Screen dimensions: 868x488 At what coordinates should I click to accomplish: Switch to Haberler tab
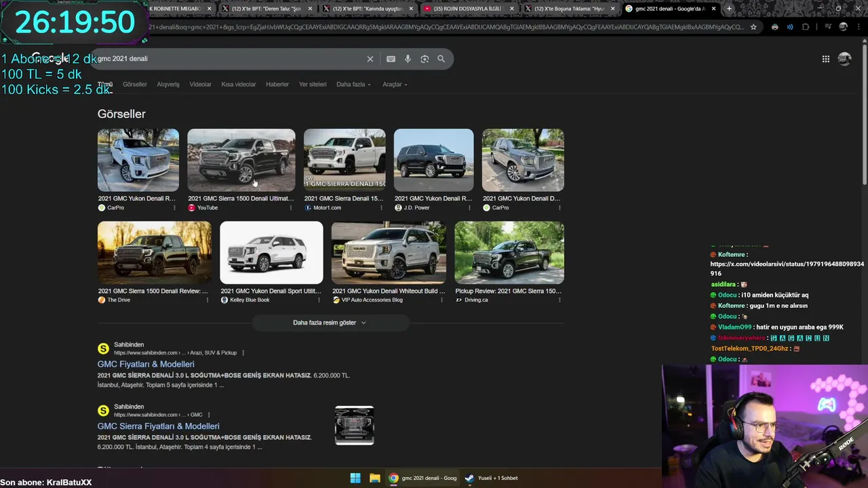pyautogui.click(x=277, y=85)
